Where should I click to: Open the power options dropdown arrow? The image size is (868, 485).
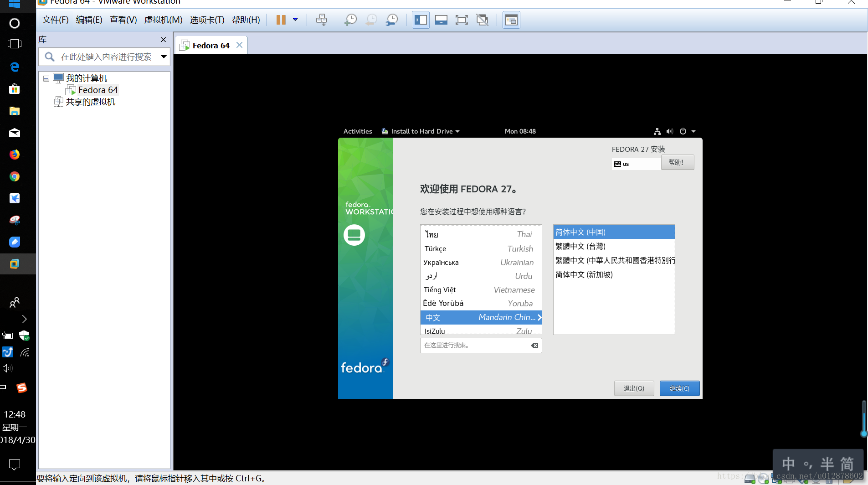pyautogui.click(x=295, y=20)
